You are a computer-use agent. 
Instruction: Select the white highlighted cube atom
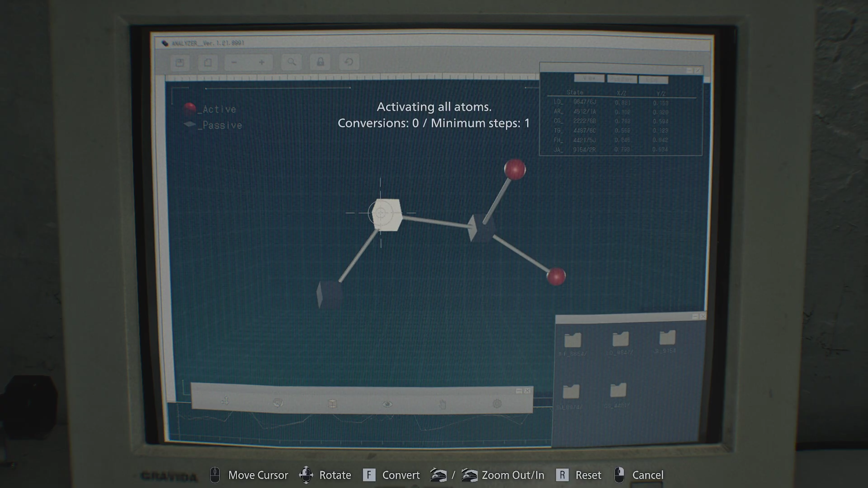[x=387, y=215]
